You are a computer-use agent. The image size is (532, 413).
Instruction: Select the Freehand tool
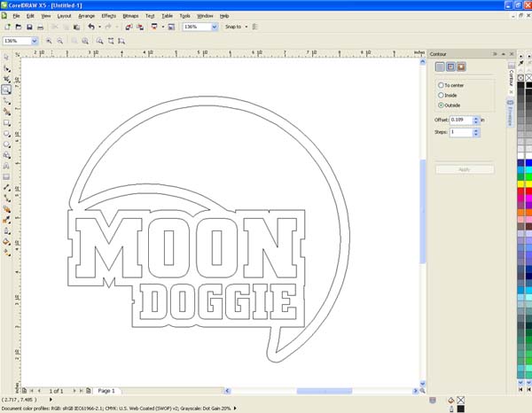point(6,101)
